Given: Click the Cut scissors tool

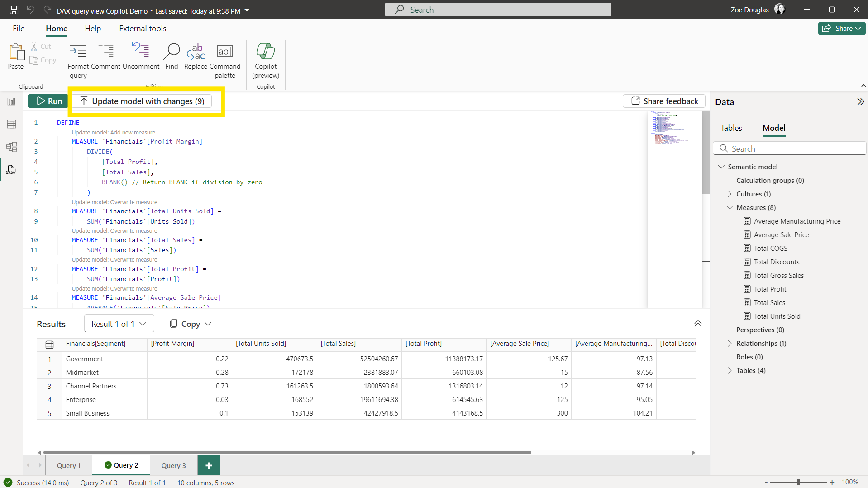Looking at the screenshot, I should click(x=41, y=47).
